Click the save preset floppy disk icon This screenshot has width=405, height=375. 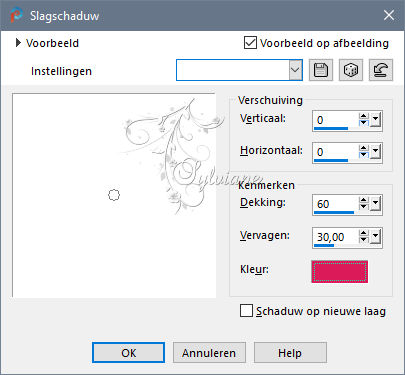click(x=321, y=70)
